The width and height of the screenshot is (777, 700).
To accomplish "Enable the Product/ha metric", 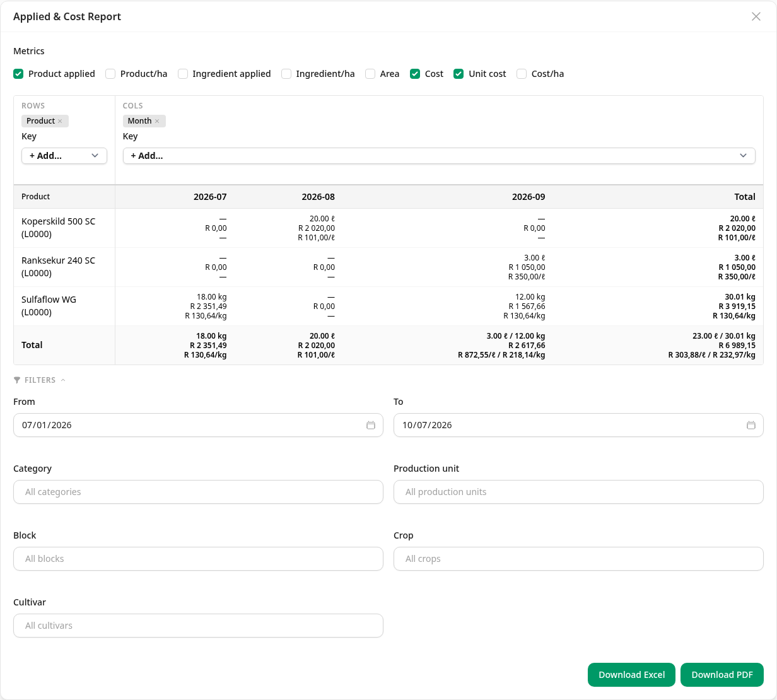I will pos(110,74).
